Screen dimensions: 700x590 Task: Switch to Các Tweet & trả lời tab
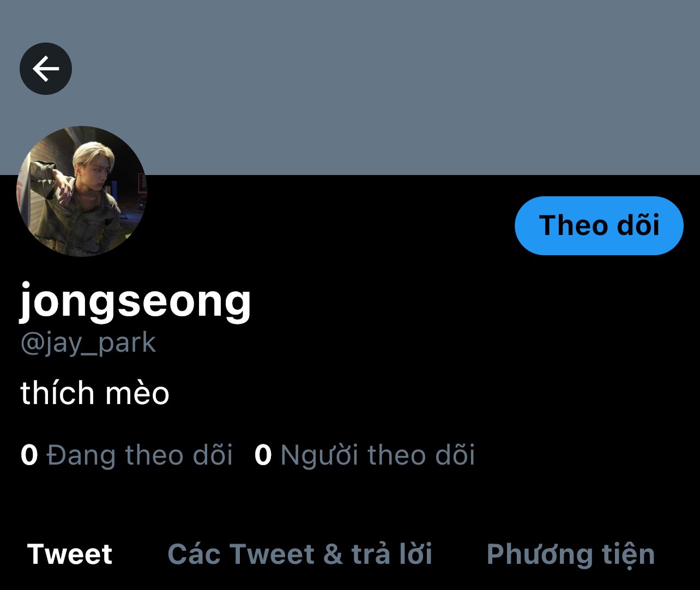click(x=300, y=554)
